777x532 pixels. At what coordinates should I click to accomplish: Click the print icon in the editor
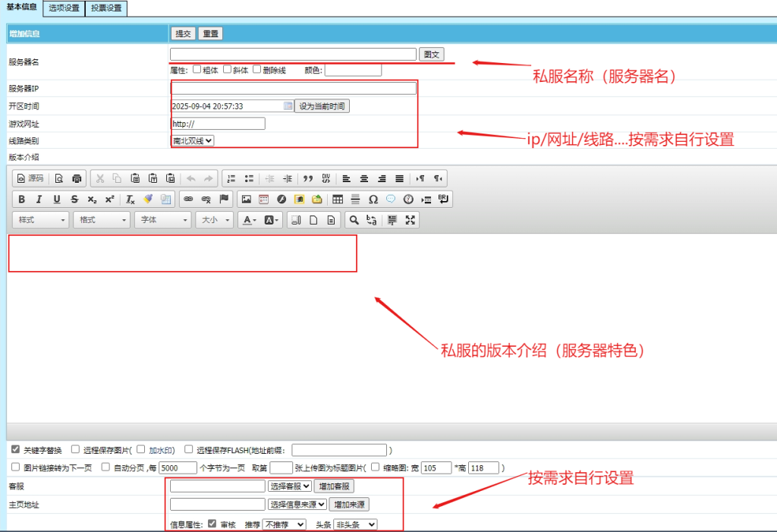pyautogui.click(x=77, y=178)
